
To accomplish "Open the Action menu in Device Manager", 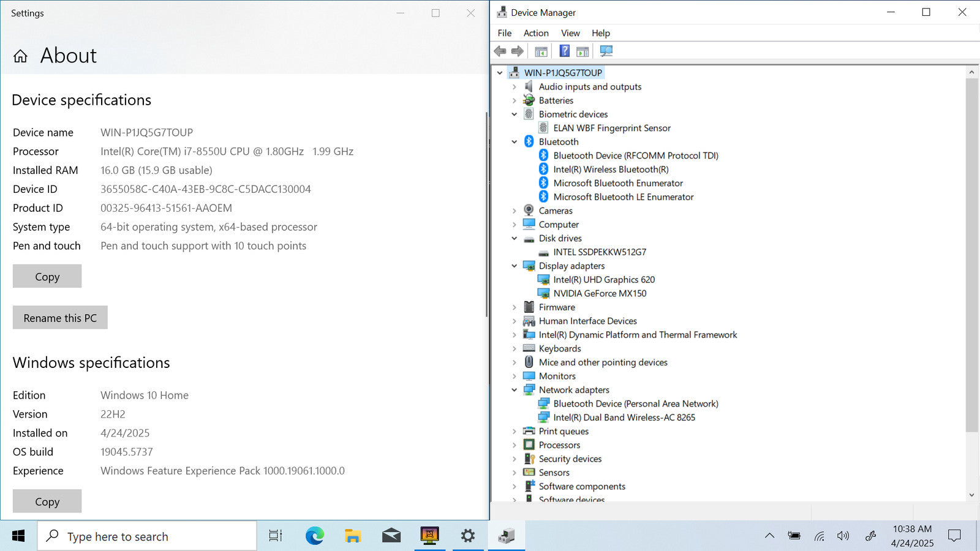I will coord(536,33).
